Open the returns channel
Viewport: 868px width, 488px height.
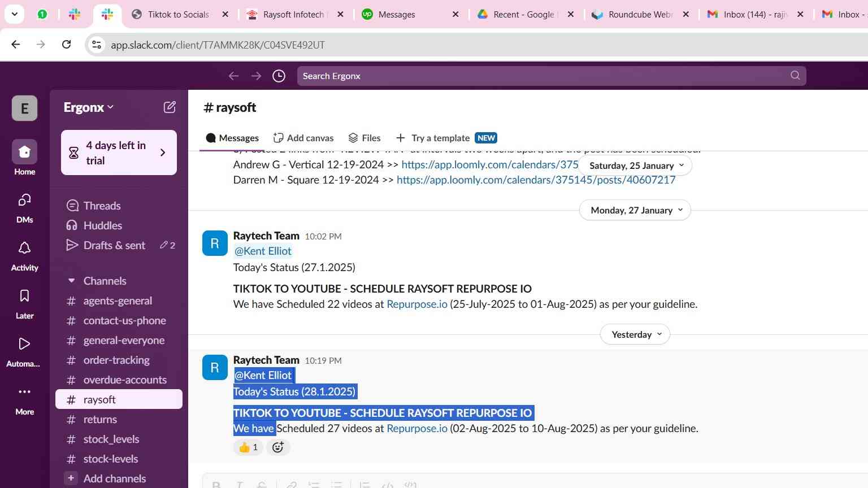(100, 419)
